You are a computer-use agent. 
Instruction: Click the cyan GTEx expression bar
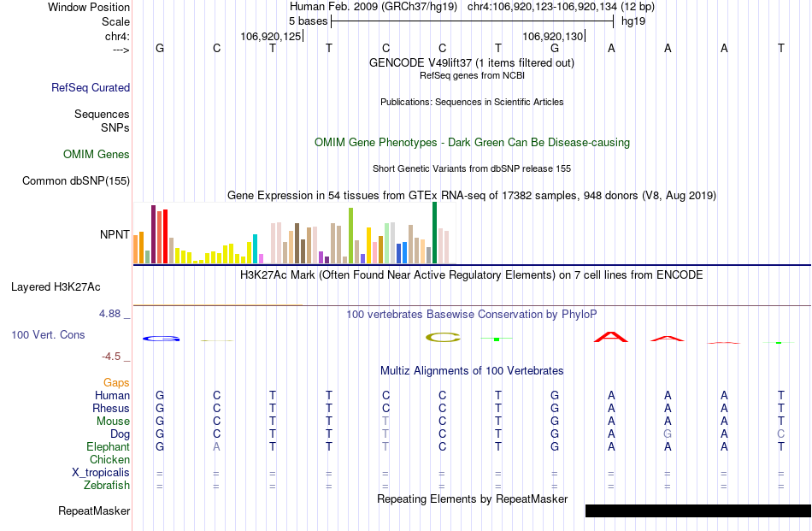[255, 249]
